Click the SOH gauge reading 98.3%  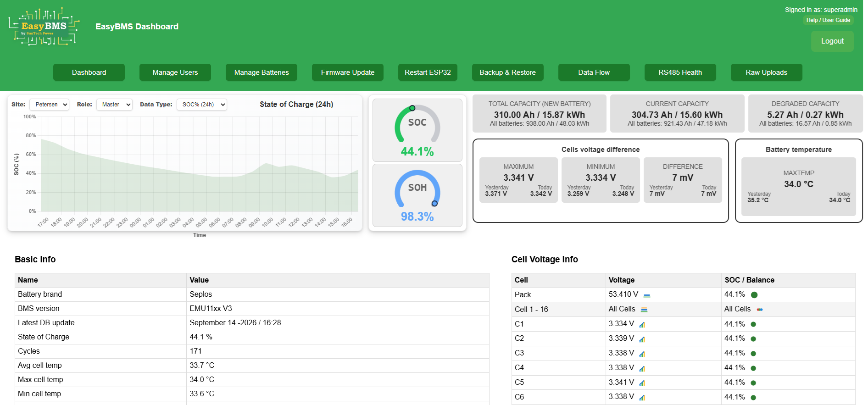pyautogui.click(x=417, y=195)
